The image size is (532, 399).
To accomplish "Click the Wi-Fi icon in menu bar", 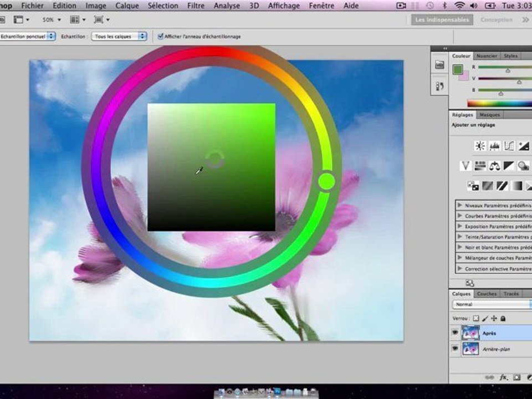I will click(459, 6).
